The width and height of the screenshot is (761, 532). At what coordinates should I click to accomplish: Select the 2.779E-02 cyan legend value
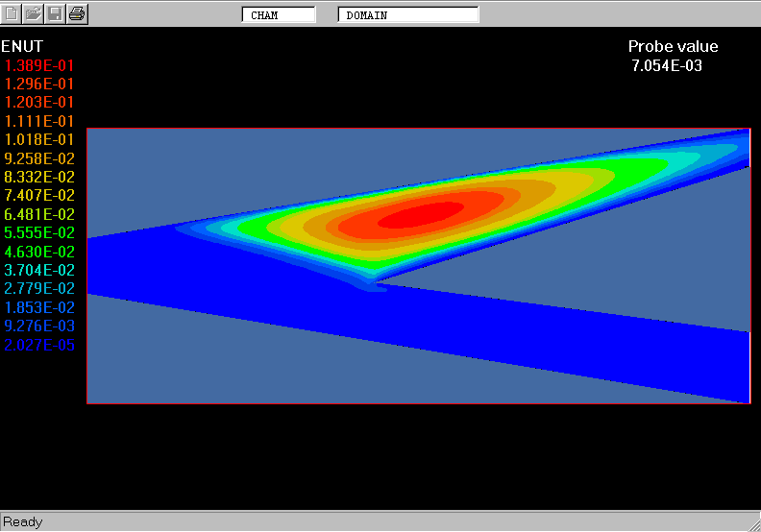point(39,288)
